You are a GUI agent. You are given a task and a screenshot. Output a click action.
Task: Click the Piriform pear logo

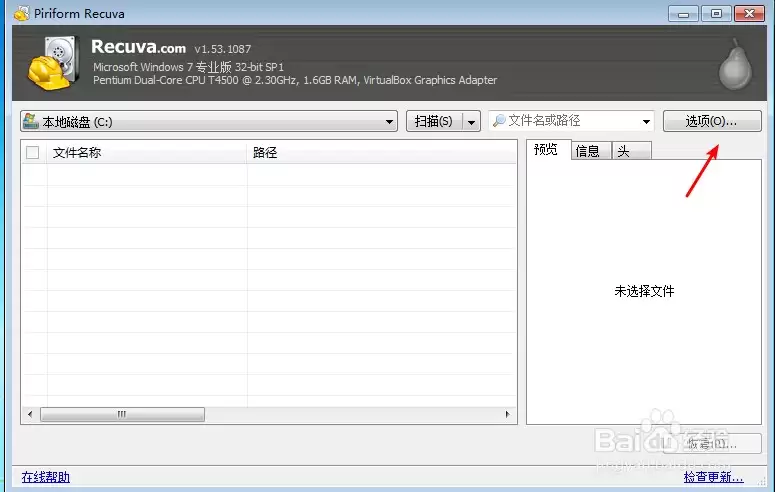[735, 65]
